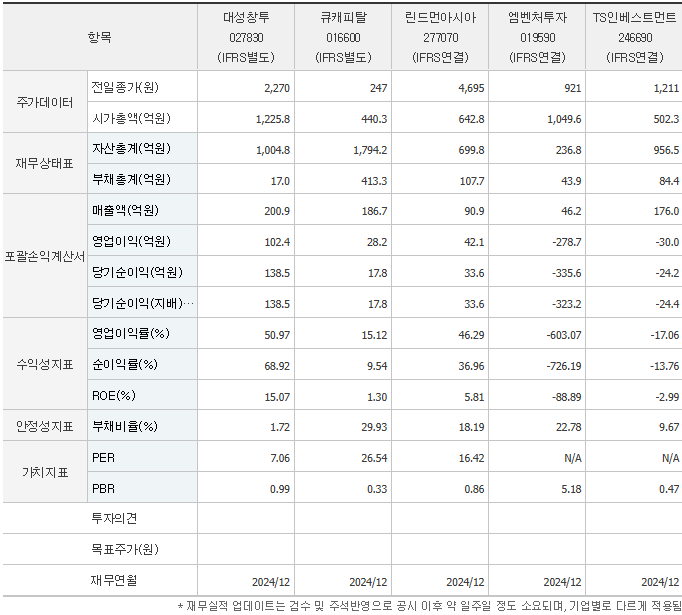Click 린드먼아시아 closing price 4,695
Viewport: 682px width, 615px height.
[471, 88]
